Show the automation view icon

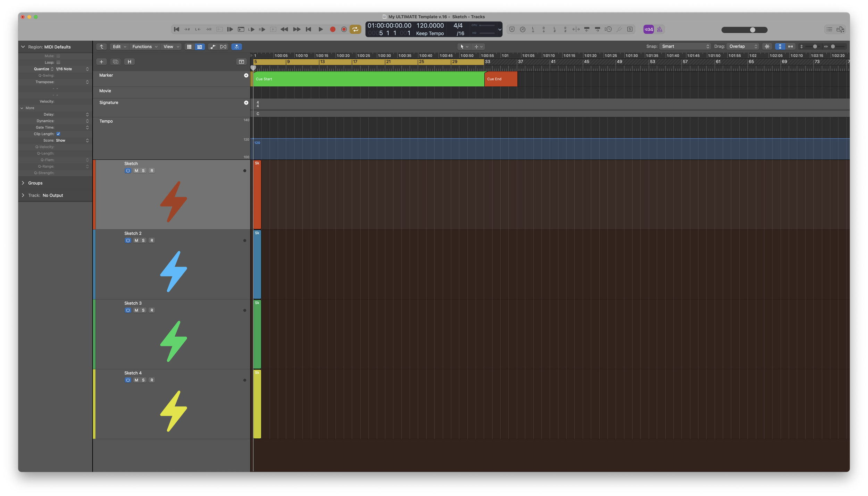(212, 47)
